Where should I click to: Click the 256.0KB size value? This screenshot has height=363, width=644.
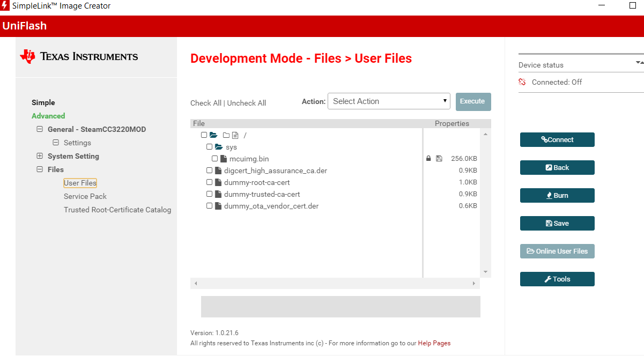coord(464,159)
